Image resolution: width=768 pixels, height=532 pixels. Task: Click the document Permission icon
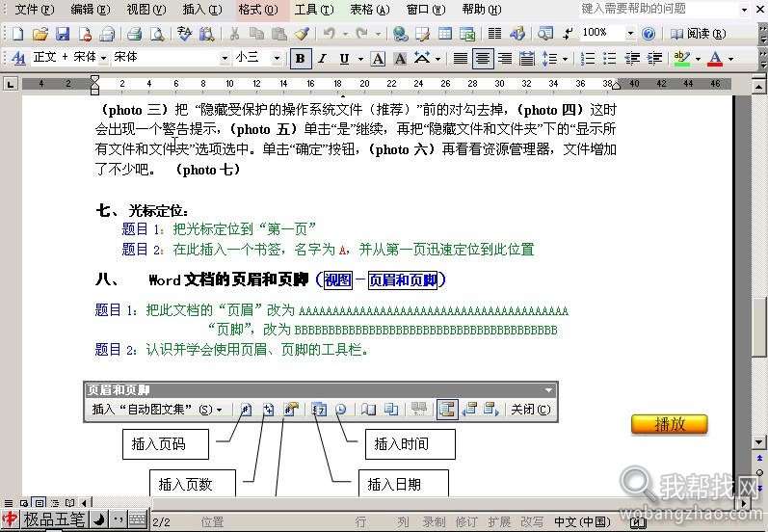click(x=85, y=34)
